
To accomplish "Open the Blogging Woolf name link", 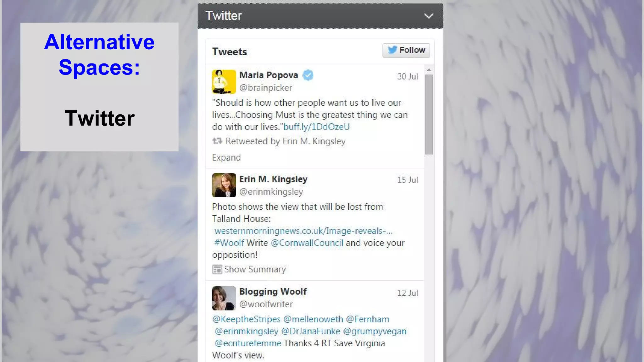I will [273, 292].
